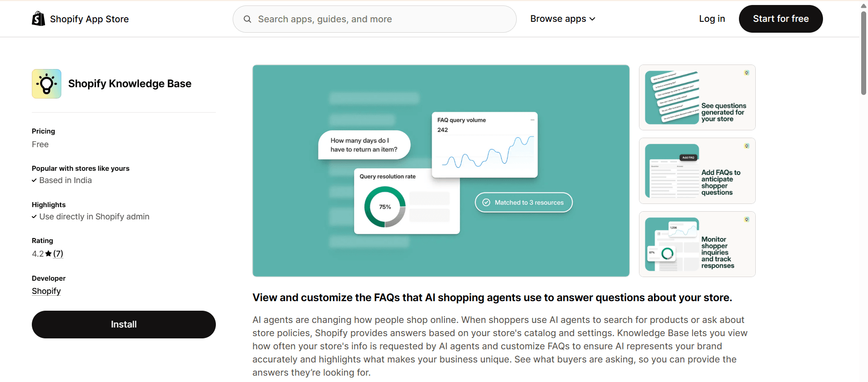Image resolution: width=868 pixels, height=382 pixels.
Task: Open the Add FAQs gallery thumbnail
Action: click(697, 171)
